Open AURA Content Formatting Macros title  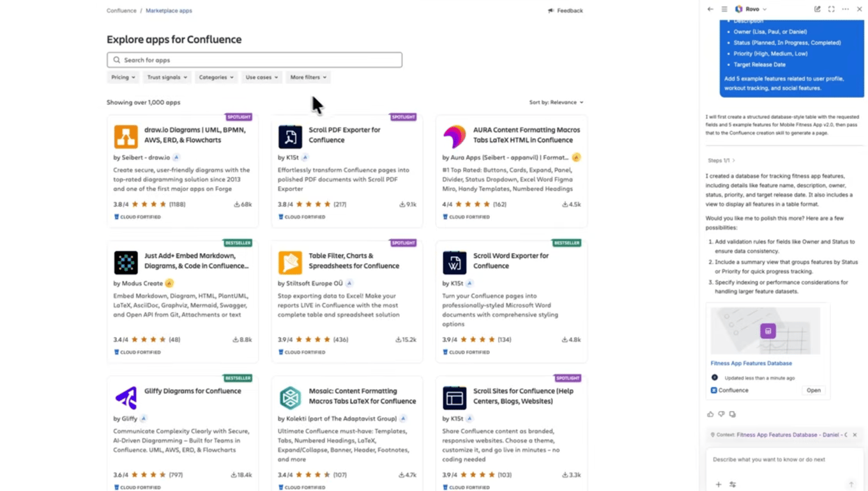527,135
